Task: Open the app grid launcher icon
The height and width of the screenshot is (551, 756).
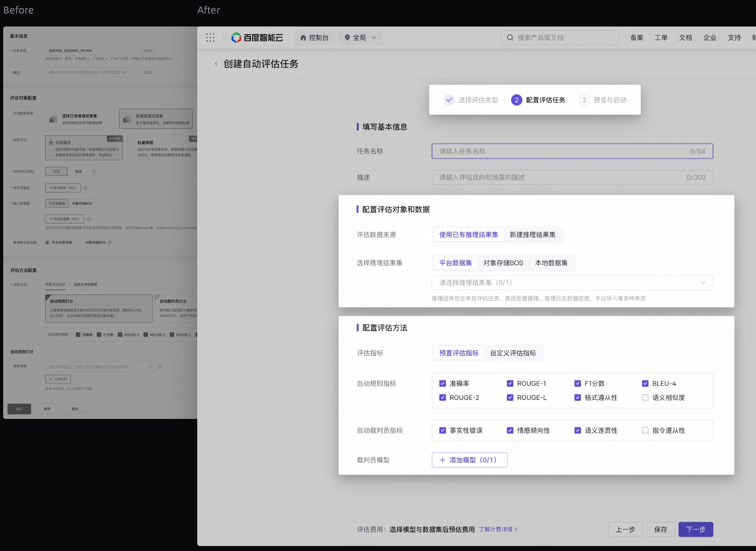Action: [x=210, y=38]
